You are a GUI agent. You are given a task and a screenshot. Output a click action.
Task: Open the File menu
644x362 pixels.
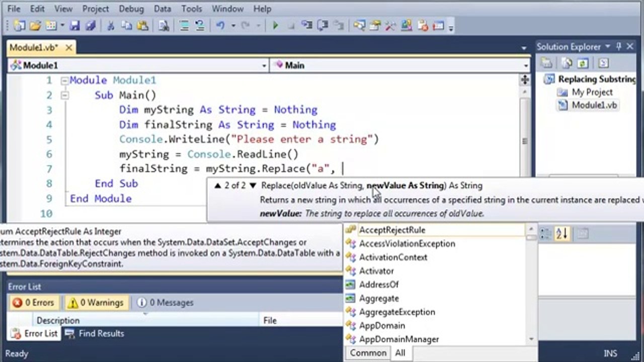click(14, 9)
